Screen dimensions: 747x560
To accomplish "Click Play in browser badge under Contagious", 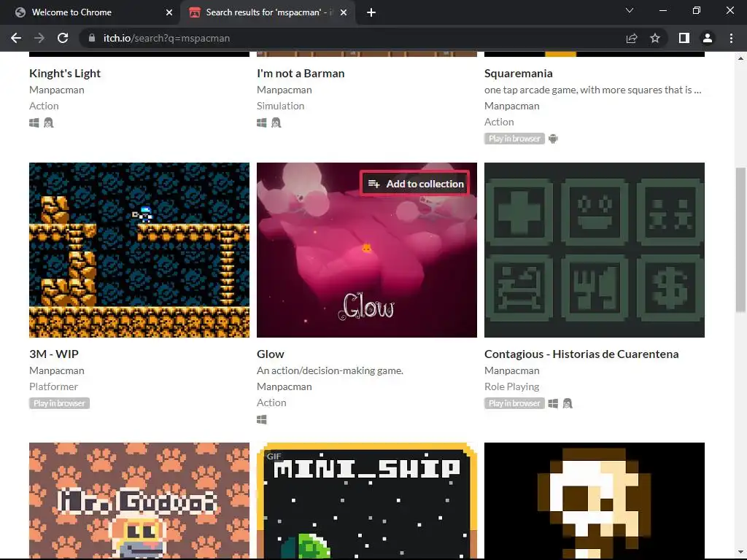I will tap(514, 403).
